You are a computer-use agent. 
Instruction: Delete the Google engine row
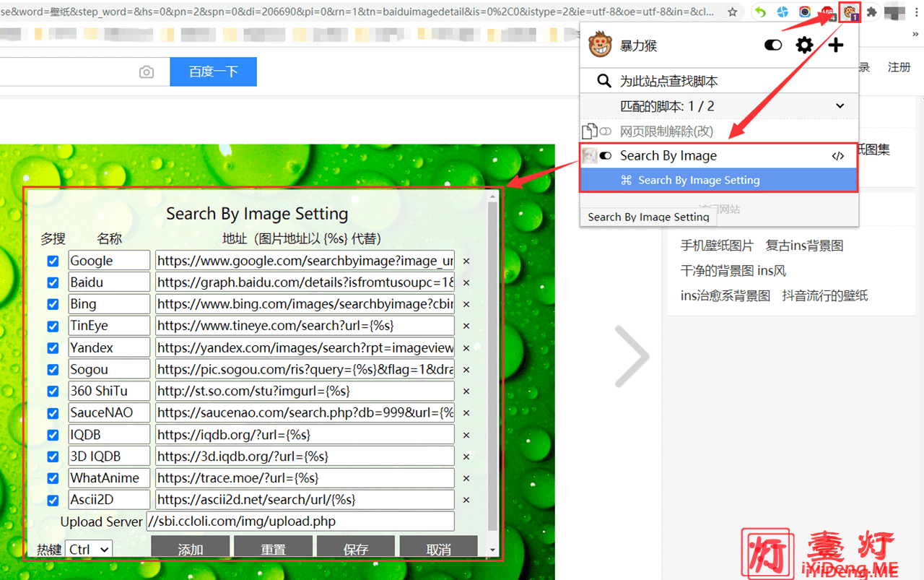point(466,261)
